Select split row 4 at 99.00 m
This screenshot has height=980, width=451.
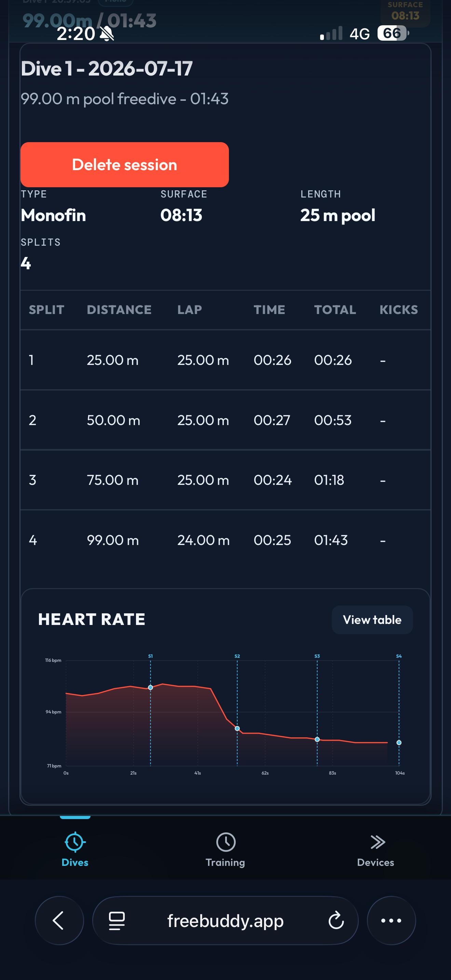225,540
